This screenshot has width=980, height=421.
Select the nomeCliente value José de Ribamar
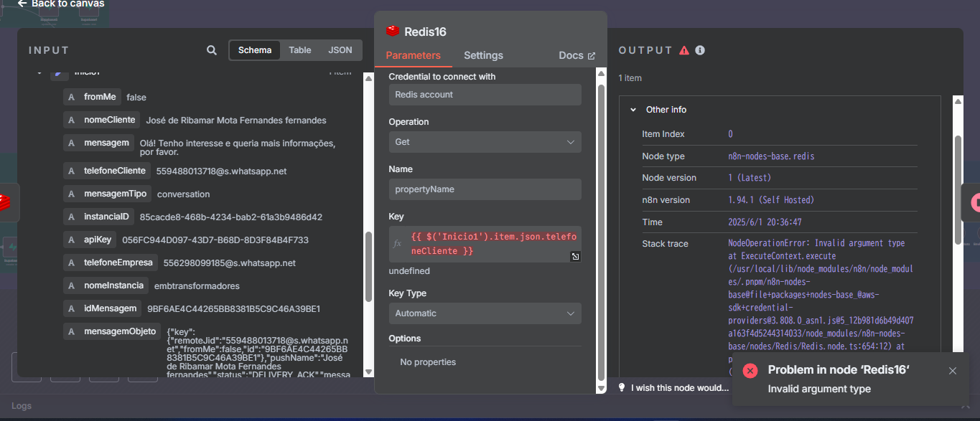[236, 120]
